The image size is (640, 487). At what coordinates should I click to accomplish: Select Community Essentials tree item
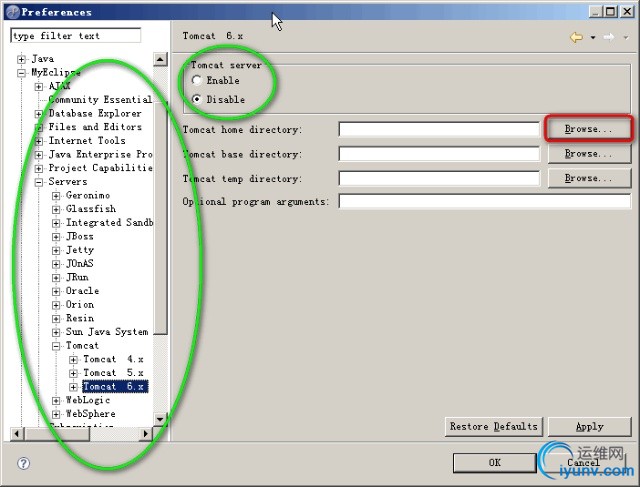100,100
